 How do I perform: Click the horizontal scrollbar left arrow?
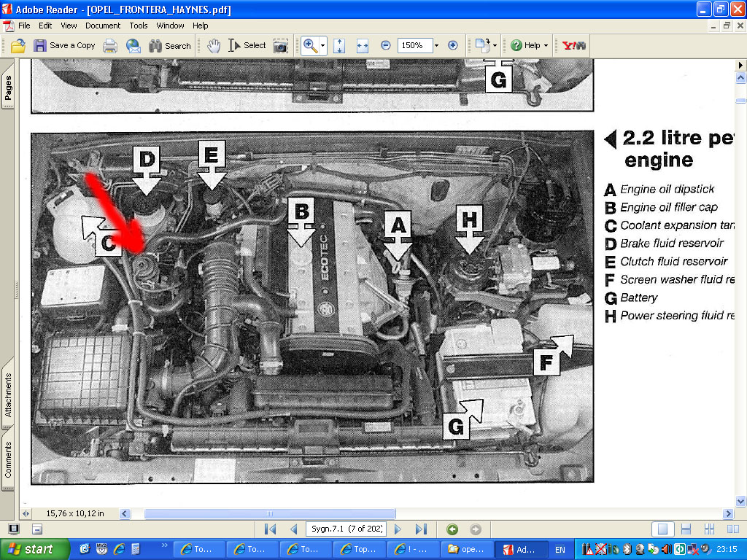point(125,513)
